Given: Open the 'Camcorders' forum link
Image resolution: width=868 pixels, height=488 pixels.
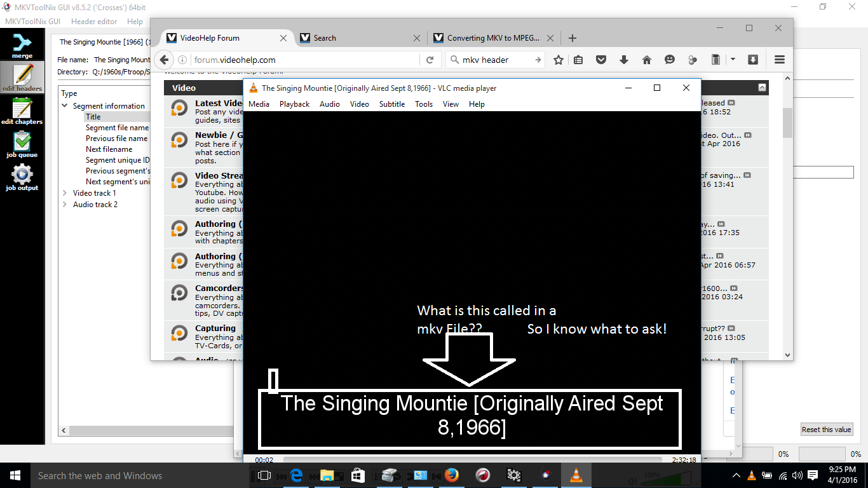Looking at the screenshot, I should pos(219,288).
